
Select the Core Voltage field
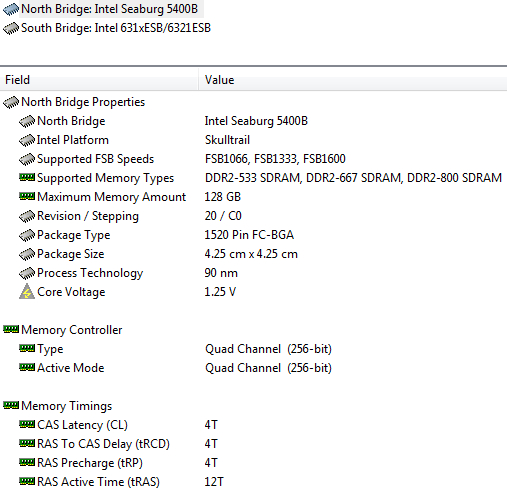click(x=71, y=292)
